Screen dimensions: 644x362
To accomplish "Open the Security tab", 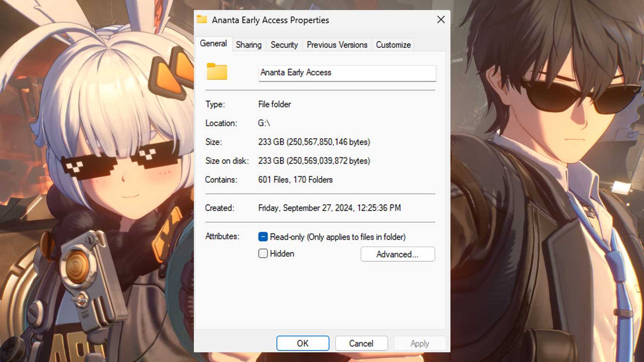I will [x=284, y=44].
